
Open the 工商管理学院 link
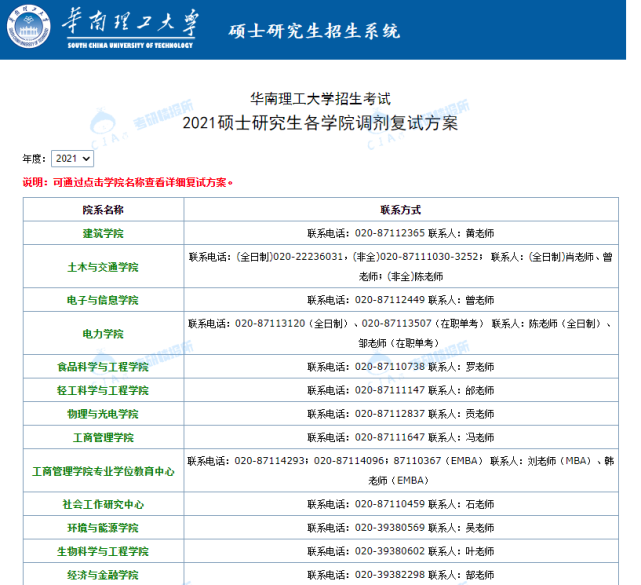103,437
